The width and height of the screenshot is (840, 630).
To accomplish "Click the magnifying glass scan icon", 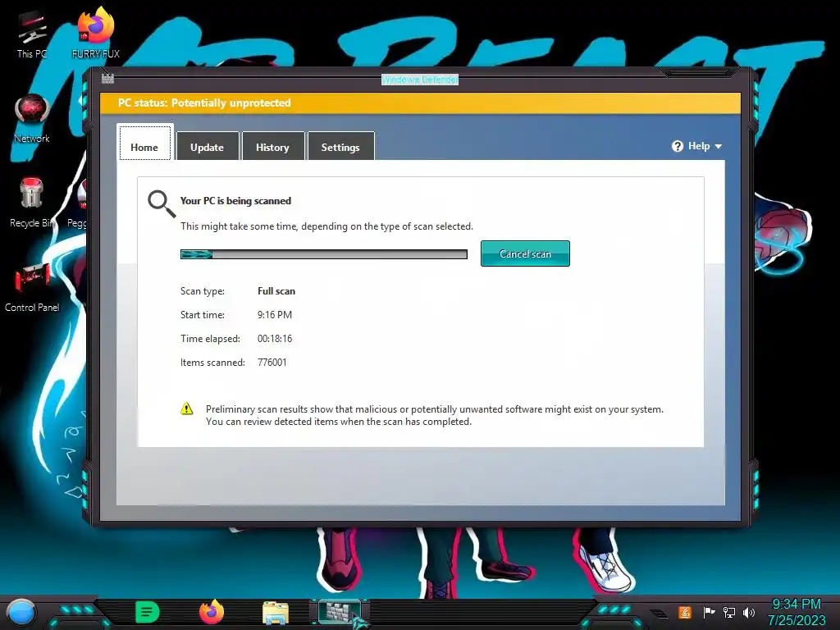I will pos(162,203).
